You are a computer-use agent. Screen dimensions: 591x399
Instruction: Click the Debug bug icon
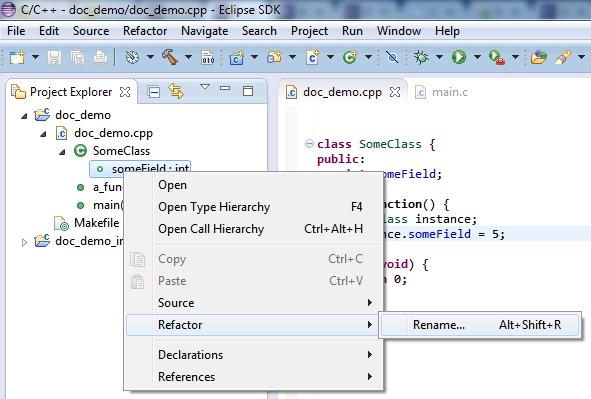(421, 57)
